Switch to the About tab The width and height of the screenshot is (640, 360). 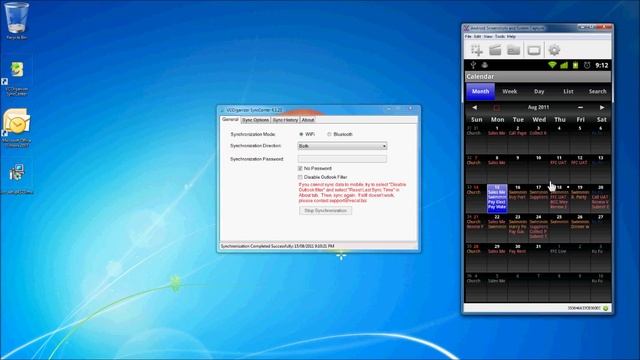[x=308, y=120]
